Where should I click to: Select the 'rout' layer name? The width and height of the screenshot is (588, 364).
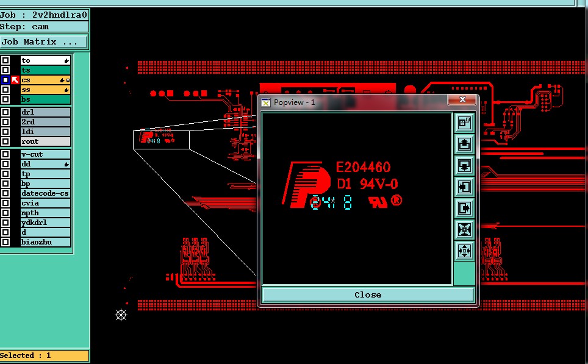(x=45, y=141)
